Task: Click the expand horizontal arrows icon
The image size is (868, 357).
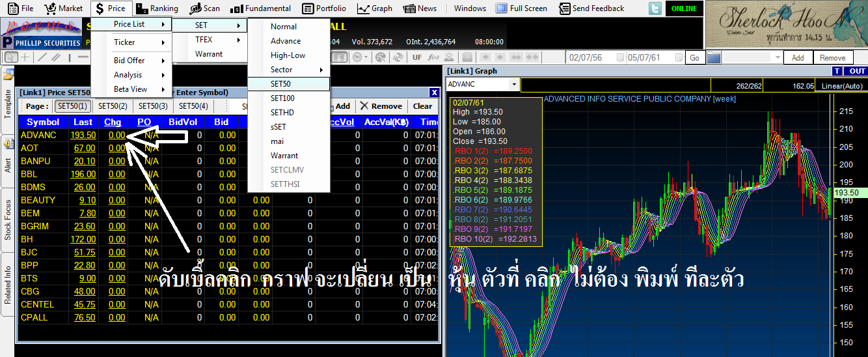Action: 516,57
